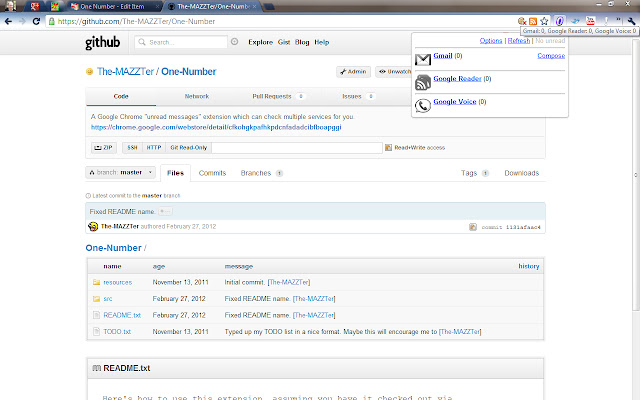Image resolution: width=640 pixels, height=400 pixels.
Task: Open the README.txt file link
Action: click(x=122, y=315)
